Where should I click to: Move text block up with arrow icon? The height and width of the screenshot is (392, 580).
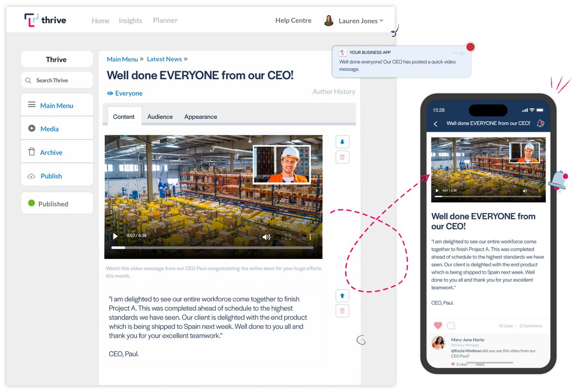[342, 295]
